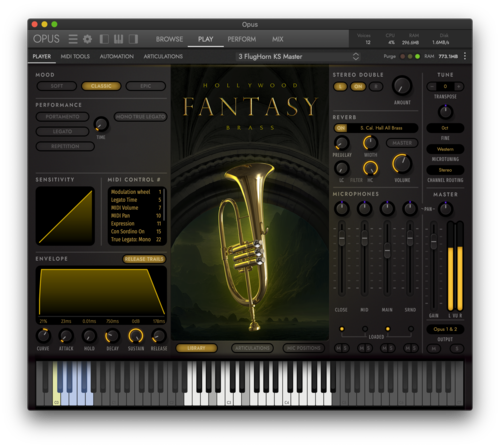Open the 3 FlugHorn KS Master instrument selector

pyautogui.click(x=298, y=56)
